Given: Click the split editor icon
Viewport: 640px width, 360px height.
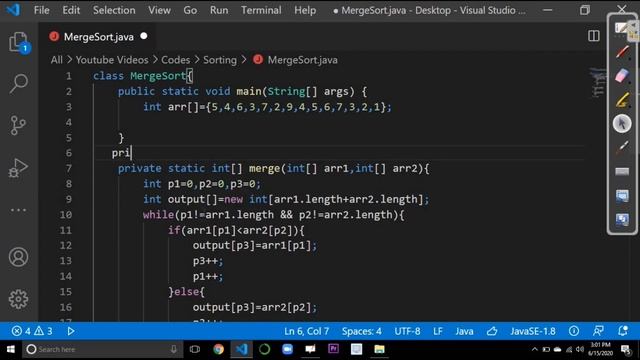Looking at the screenshot, I should coord(594,36).
